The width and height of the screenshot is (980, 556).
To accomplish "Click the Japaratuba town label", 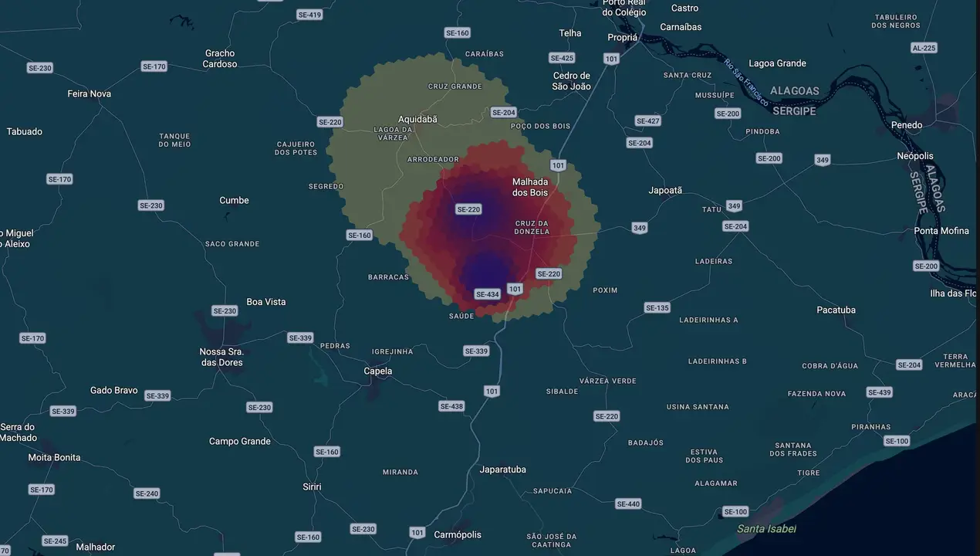I will click(503, 470).
